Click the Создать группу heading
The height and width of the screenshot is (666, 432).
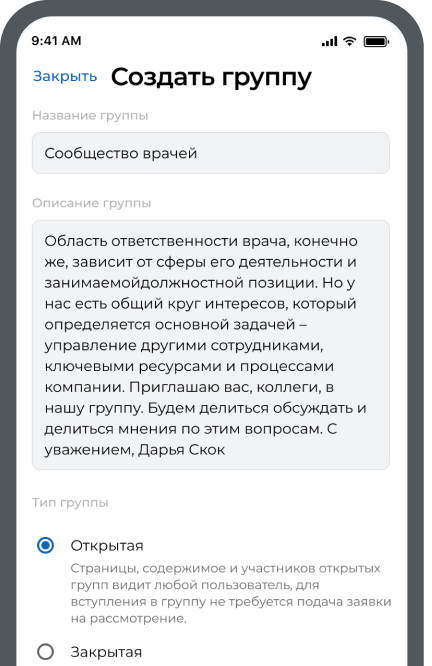pos(211,77)
